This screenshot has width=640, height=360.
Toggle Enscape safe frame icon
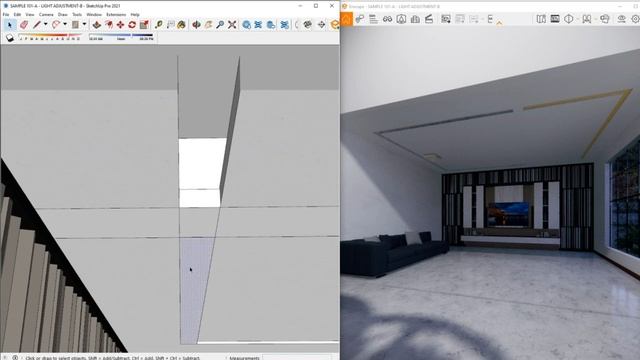555,19
